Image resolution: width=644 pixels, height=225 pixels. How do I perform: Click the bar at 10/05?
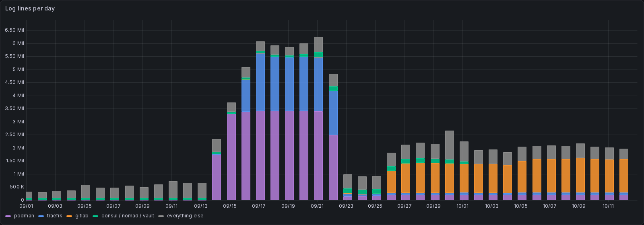[522, 173]
